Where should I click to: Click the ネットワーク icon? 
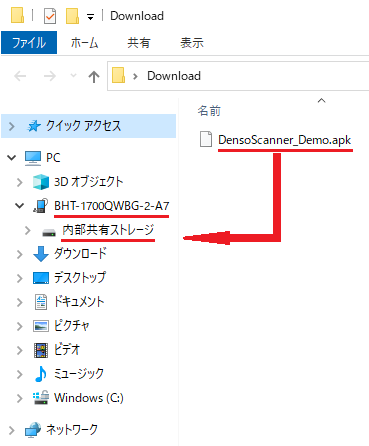(x=33, y=430)
